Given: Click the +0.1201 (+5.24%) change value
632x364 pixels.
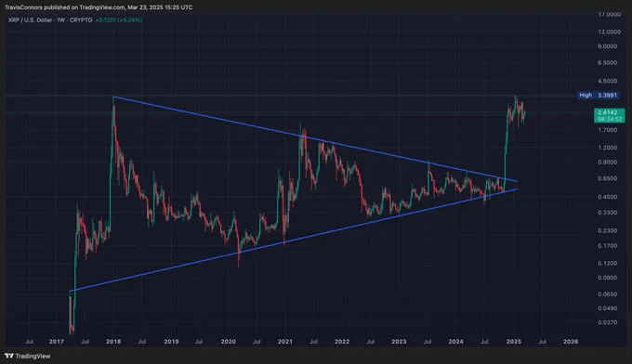Looking at the screenshot, I should point(119,19).
